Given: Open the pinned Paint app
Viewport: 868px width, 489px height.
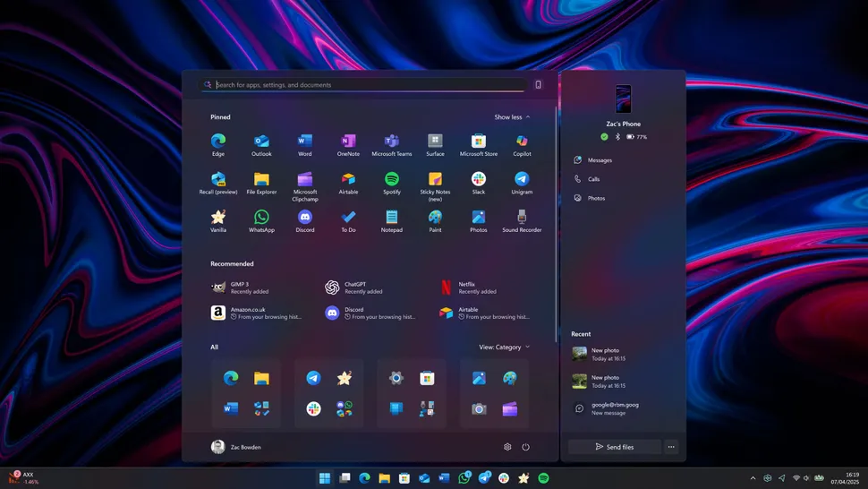Looking at the screenshot, I should pyautogui.click(x=435, y=218).
